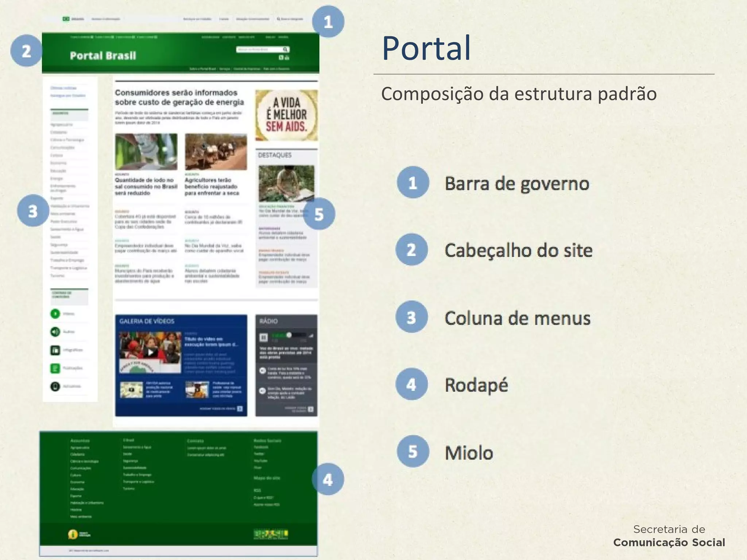Click the Brazil flag icon in government bar
Screen dimensions: 747x560
[x=66, y=19]
